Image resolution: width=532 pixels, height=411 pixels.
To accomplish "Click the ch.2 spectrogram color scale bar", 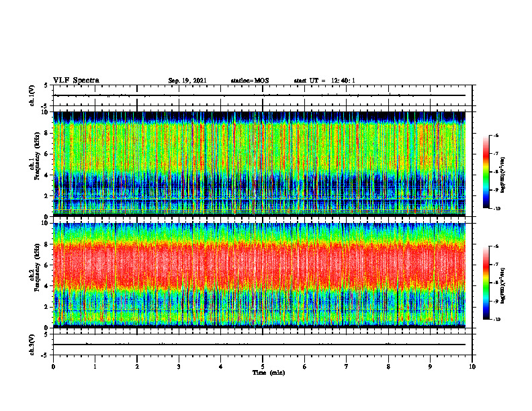I will [x=486, y=283].
